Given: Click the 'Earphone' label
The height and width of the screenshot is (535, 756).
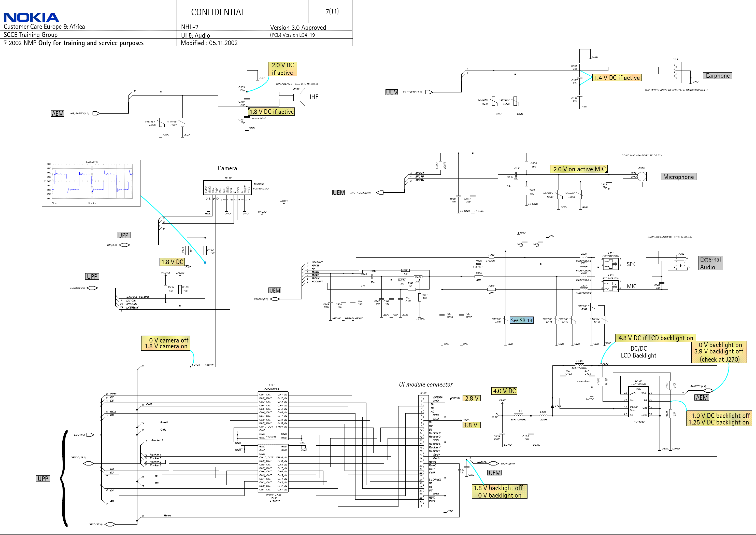Looking at the screenshot, I should 718,75.
